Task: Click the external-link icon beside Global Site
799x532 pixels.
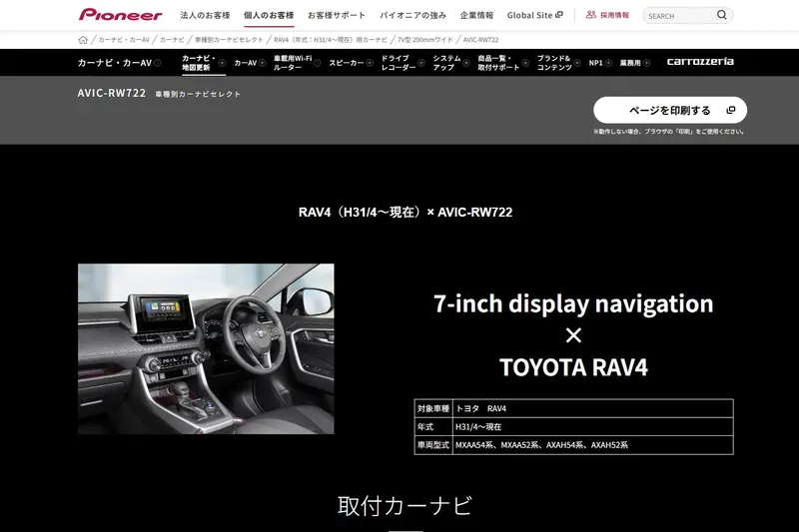Action: [x=559, y=15]
